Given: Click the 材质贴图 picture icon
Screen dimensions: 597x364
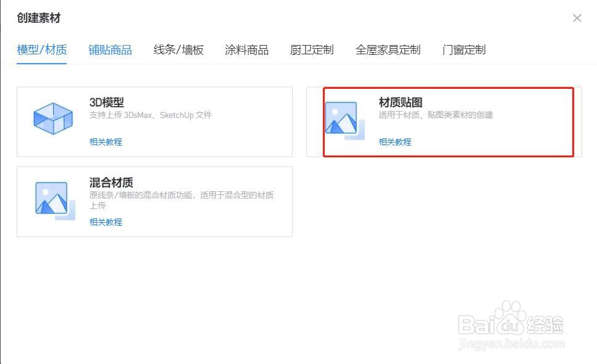Looking at the screenshot, I should [x=345, y=121].
